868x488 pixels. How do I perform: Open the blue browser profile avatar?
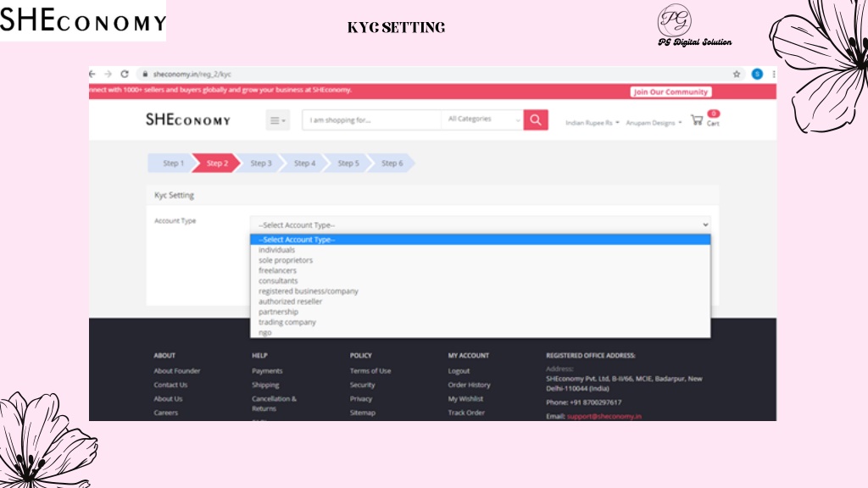(757, 75)
